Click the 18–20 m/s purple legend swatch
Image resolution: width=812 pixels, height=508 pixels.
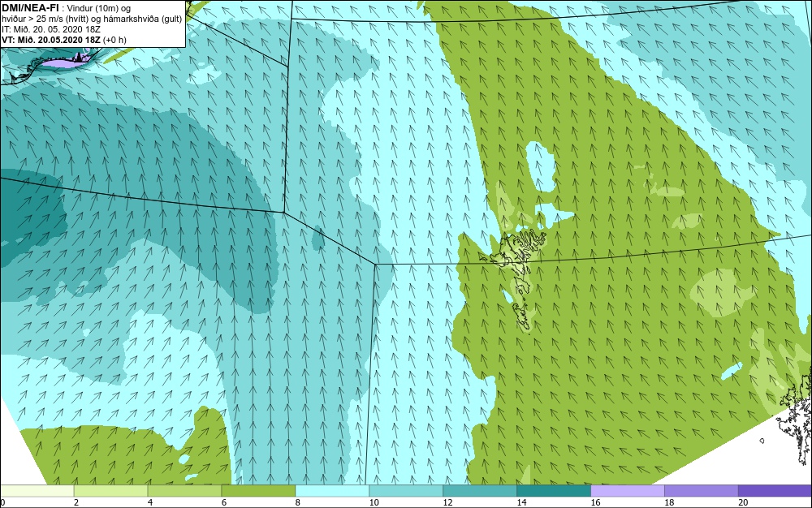pyautogui.click(x=702, y=490)
